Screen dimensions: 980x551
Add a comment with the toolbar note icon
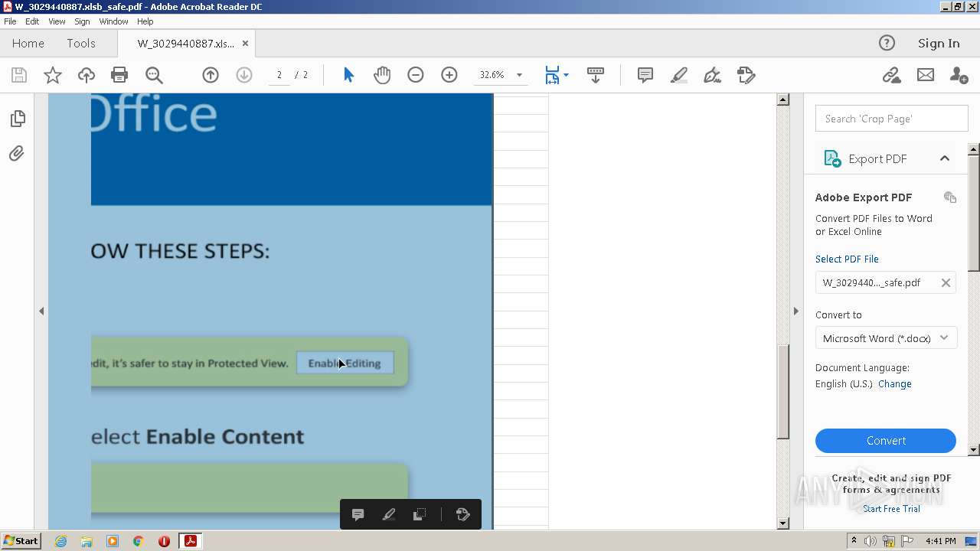[x=645, y=75]
